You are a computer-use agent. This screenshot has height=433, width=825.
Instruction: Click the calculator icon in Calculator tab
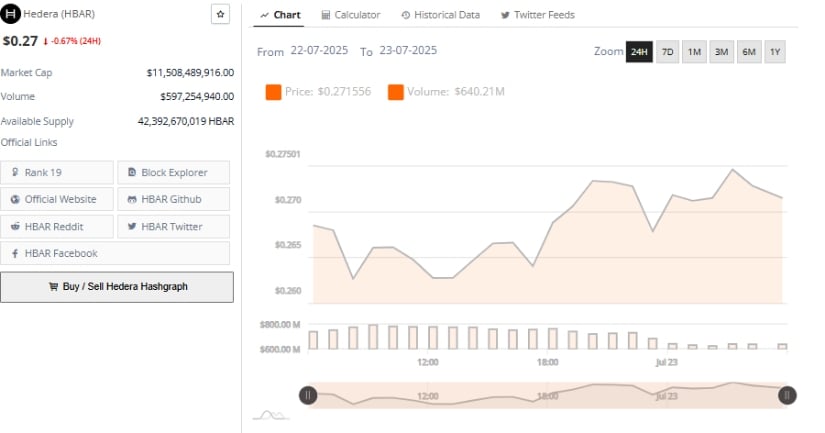pos(326,15)
